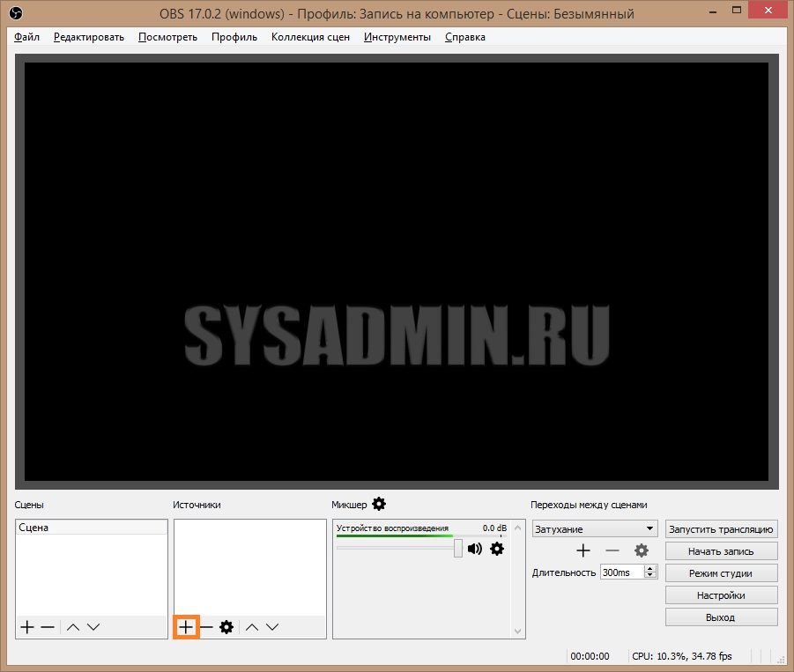This screenshot has height=672, width=794.
Task: Add a new source with plus icon
Action: 186,627
